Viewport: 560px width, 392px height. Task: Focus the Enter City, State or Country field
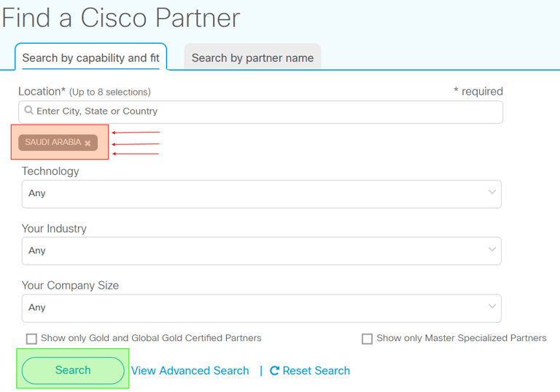coord(261,111)
